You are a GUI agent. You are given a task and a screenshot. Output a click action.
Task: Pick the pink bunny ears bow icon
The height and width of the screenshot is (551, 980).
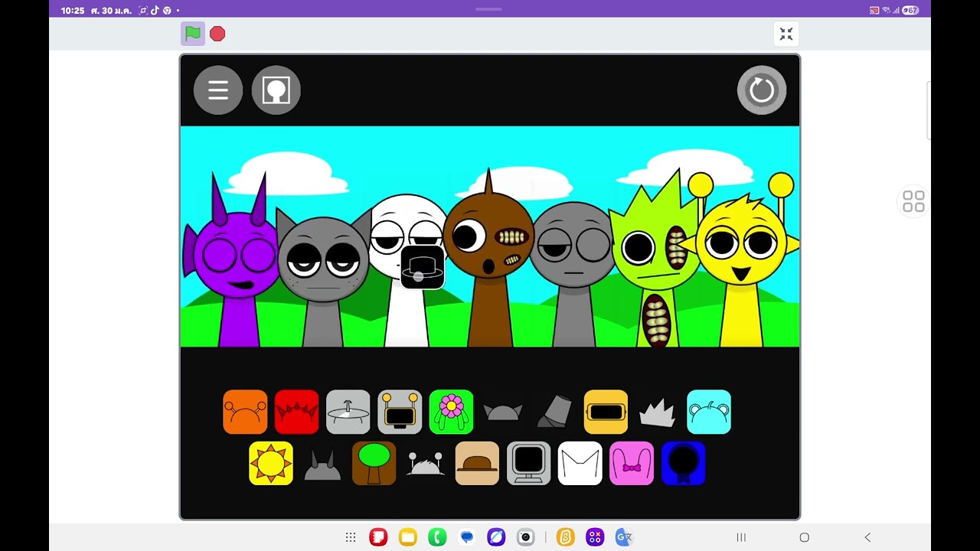pos(632,463)
